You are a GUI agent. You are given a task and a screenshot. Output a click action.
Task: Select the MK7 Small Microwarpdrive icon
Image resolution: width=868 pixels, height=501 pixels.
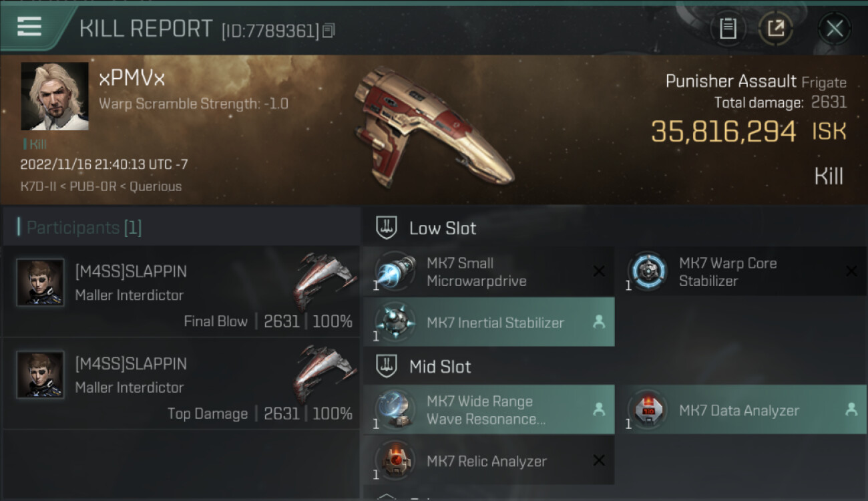click(395, 273)
